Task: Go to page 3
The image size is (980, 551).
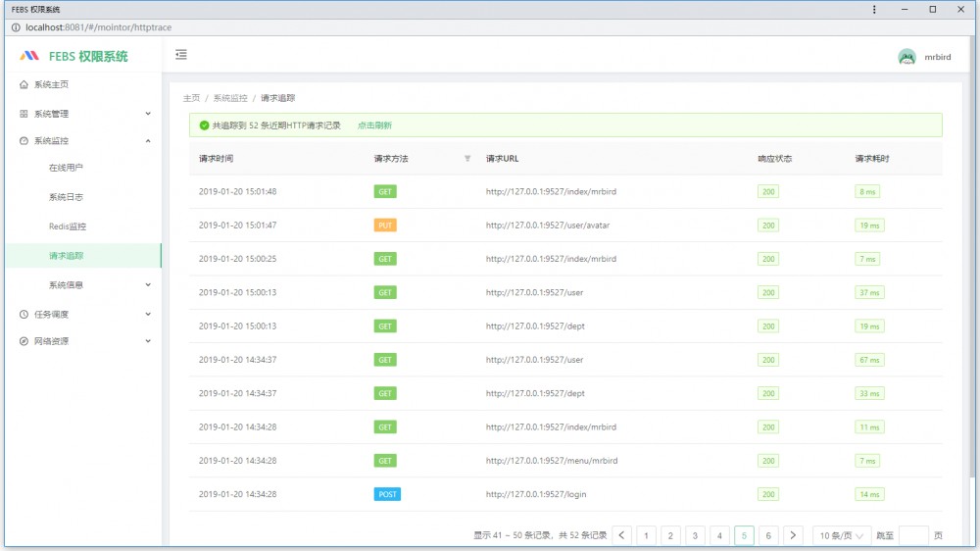Action: tap(695, 535)
